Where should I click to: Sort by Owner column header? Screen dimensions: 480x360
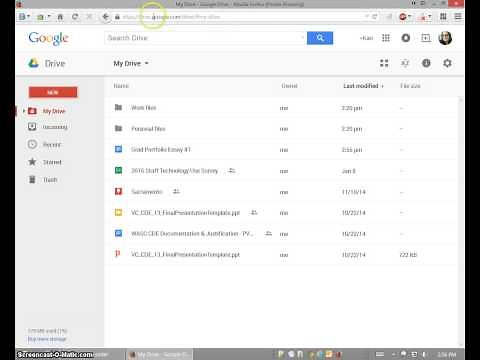click(289, 86)
